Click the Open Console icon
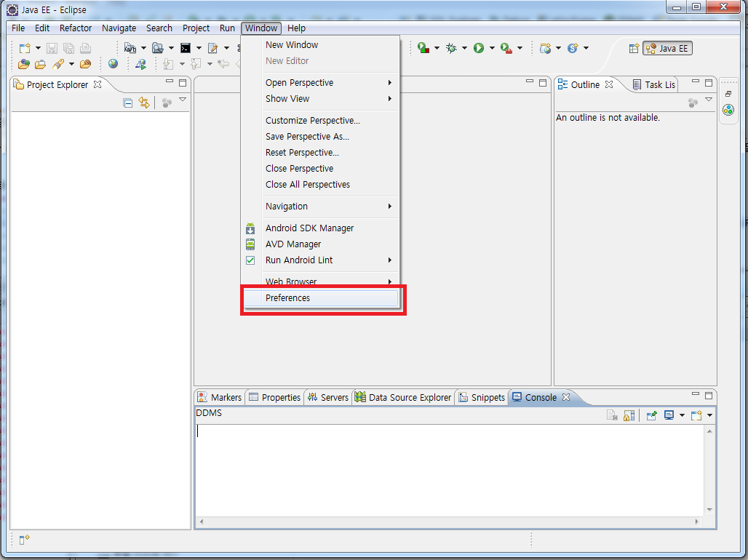Screen dimensions: 748x560 [696, 415]
